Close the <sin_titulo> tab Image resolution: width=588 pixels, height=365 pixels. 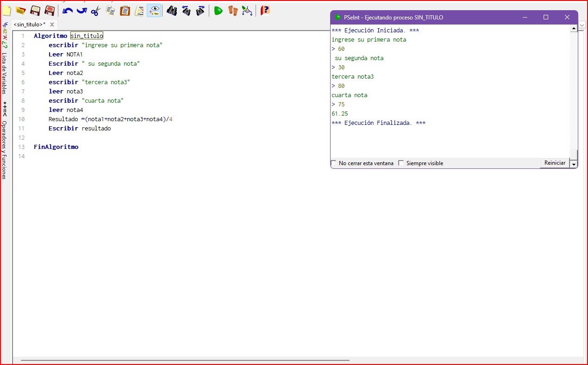[52, 25]
